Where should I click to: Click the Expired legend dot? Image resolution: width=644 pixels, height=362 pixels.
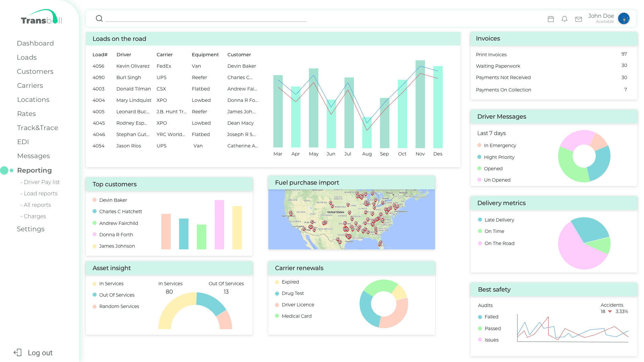[x=277, y=282]
